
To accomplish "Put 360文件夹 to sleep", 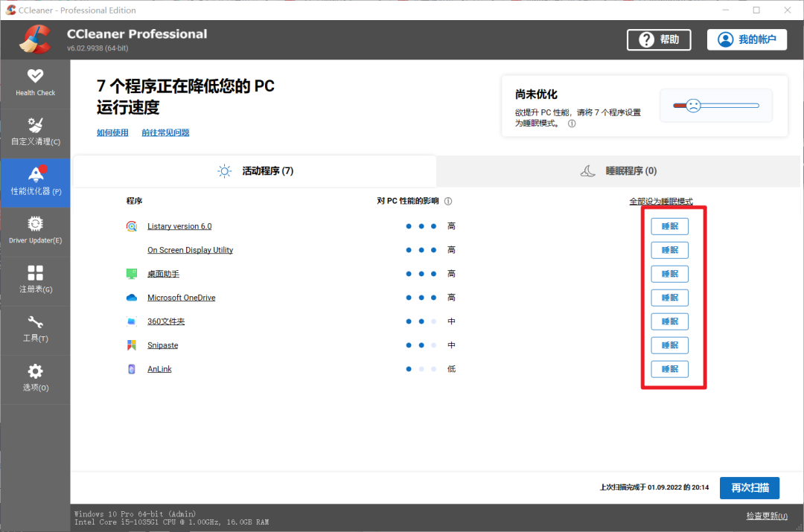I will pyautogui.click(x=670, y=321).
